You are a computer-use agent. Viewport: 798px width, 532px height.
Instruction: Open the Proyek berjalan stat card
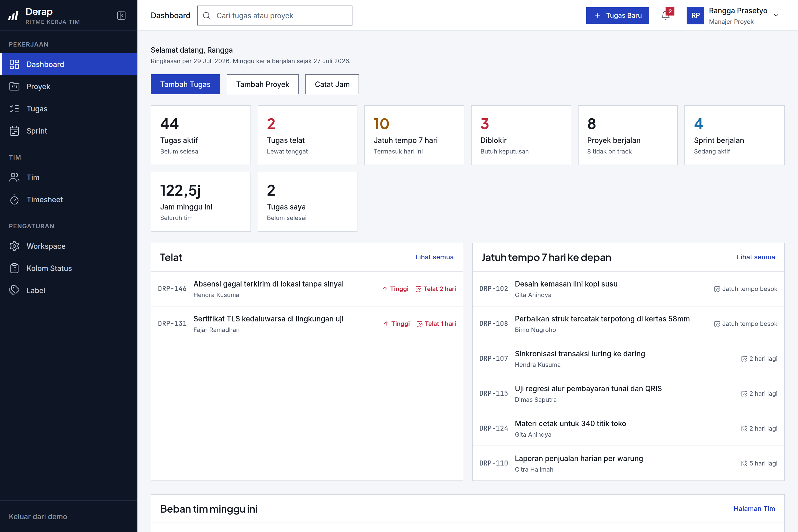pyautogui.click(x=628, y=135)
